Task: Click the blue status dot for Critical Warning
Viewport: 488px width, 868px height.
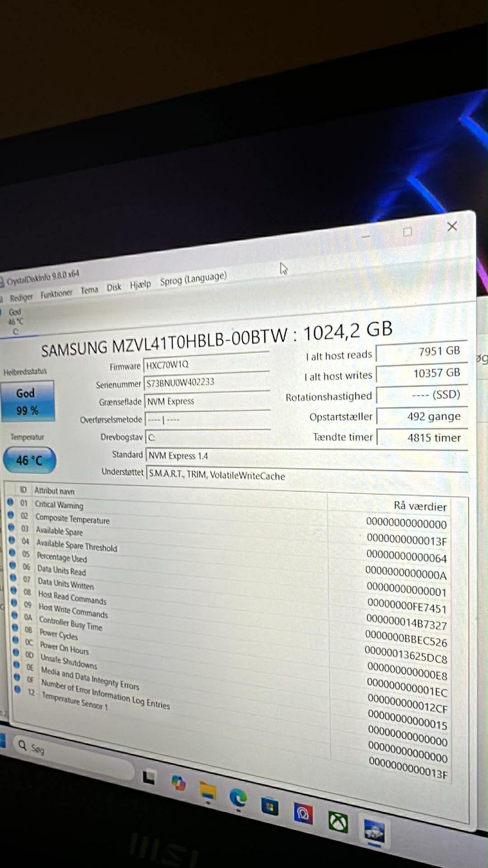Action: [x=10, y=502]
